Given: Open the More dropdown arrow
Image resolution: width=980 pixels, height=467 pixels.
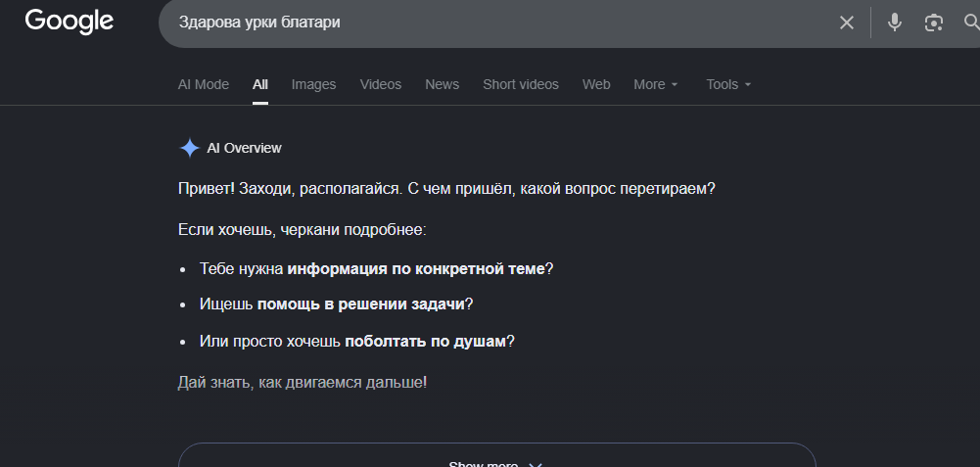Looking at the screenshot, I should coord(675,84).
